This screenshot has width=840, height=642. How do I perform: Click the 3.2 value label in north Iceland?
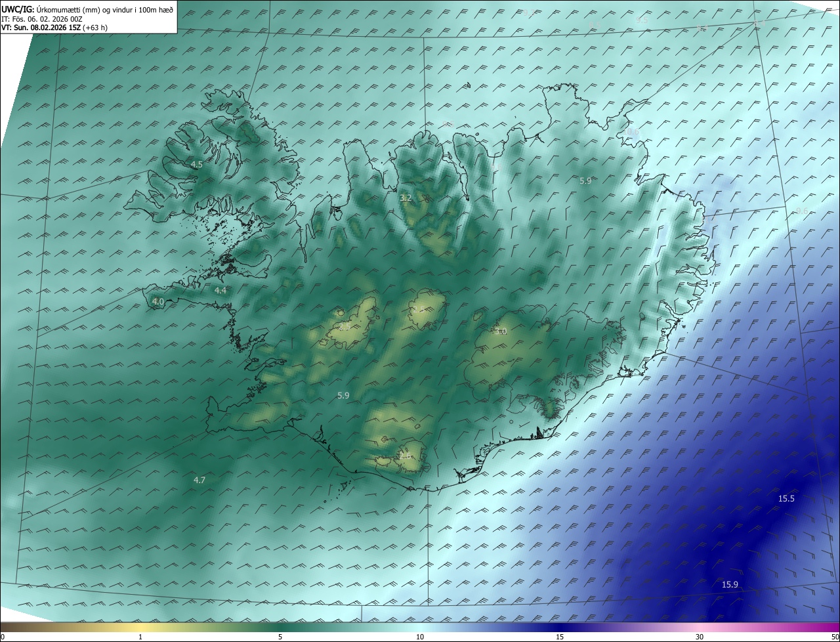point(406,198)
